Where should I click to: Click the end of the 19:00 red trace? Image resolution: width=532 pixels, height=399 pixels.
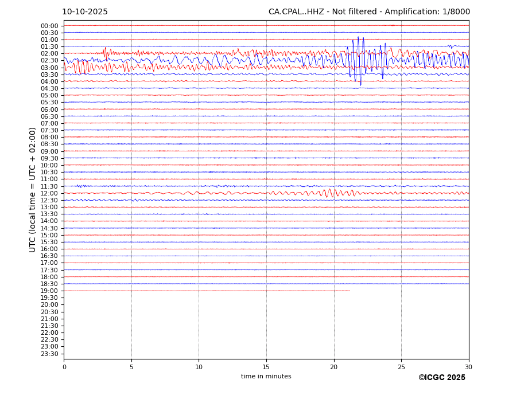click(x=349, y=291)
